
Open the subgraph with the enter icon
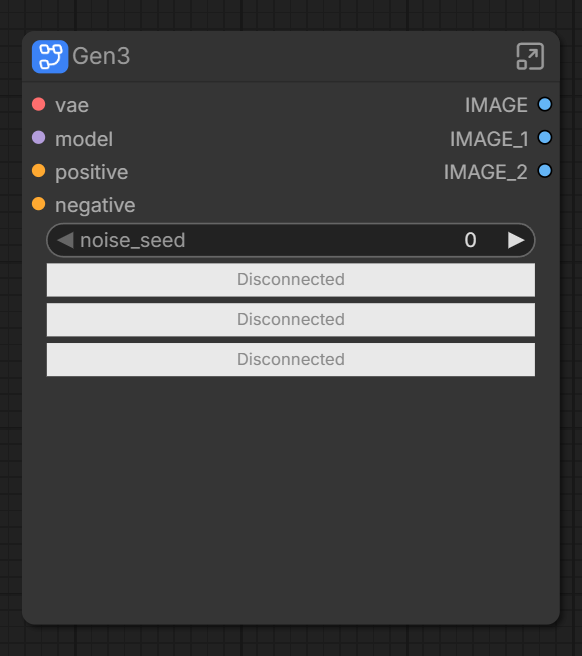[530, 56]
